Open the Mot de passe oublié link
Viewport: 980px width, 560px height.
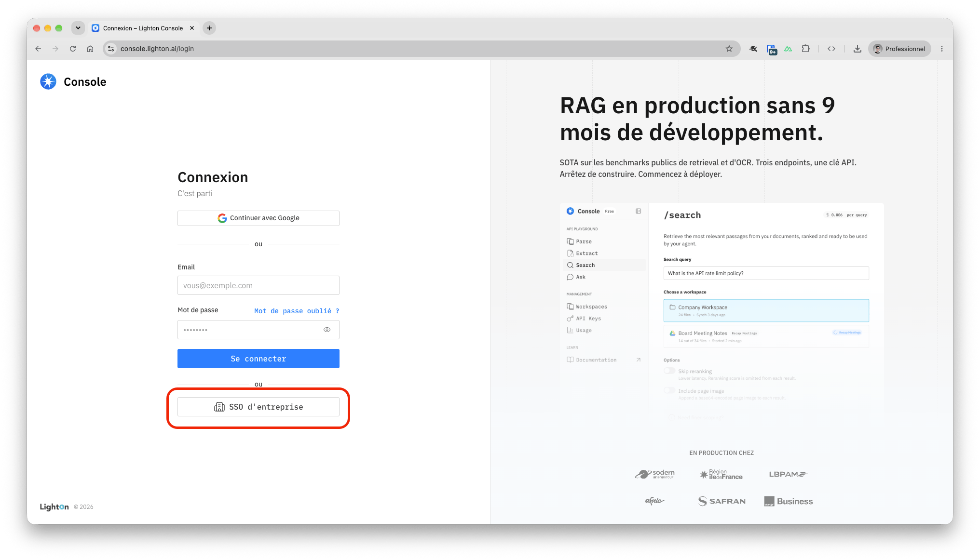pos(297,311)
